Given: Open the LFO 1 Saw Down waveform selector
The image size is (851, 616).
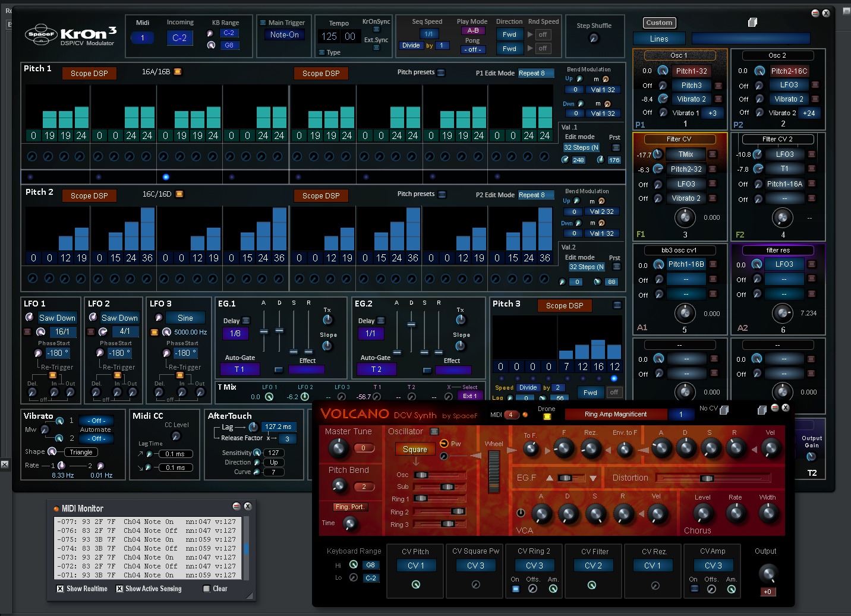Looking at the screenshot, I should (57, 318).
